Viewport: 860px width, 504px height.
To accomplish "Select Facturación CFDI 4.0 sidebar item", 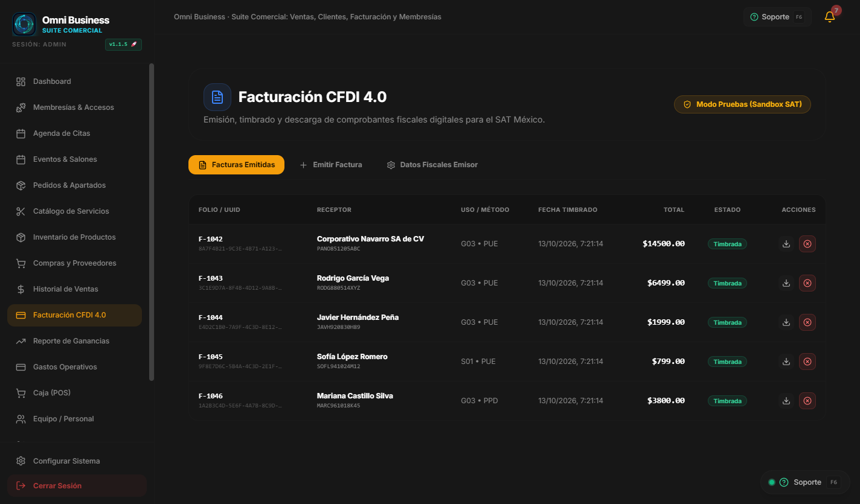I will coord(74,315).
